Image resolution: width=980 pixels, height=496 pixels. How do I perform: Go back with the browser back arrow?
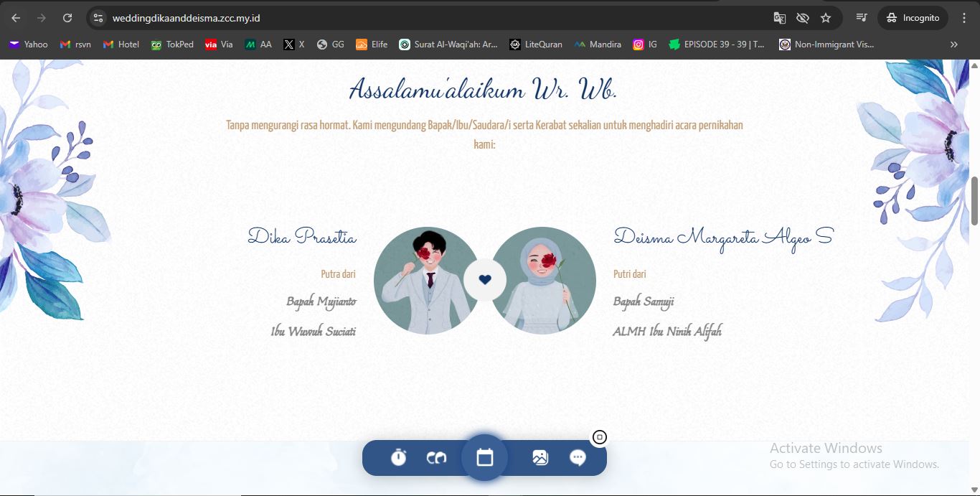coord(16,18)
